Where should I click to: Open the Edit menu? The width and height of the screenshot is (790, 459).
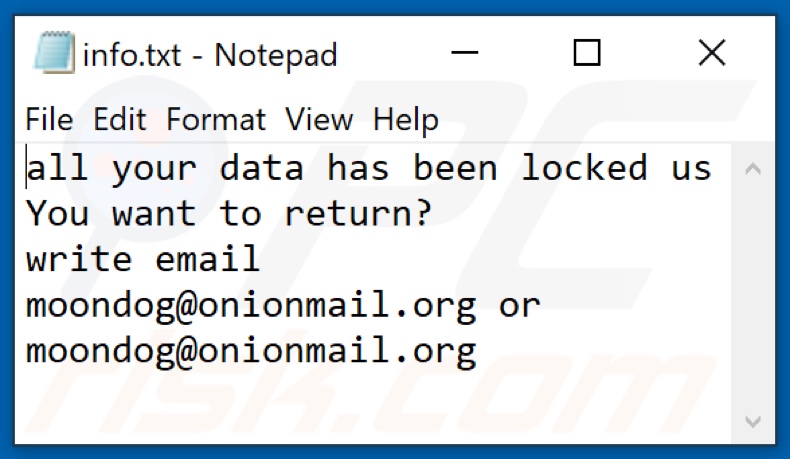[x=120, y=120]
